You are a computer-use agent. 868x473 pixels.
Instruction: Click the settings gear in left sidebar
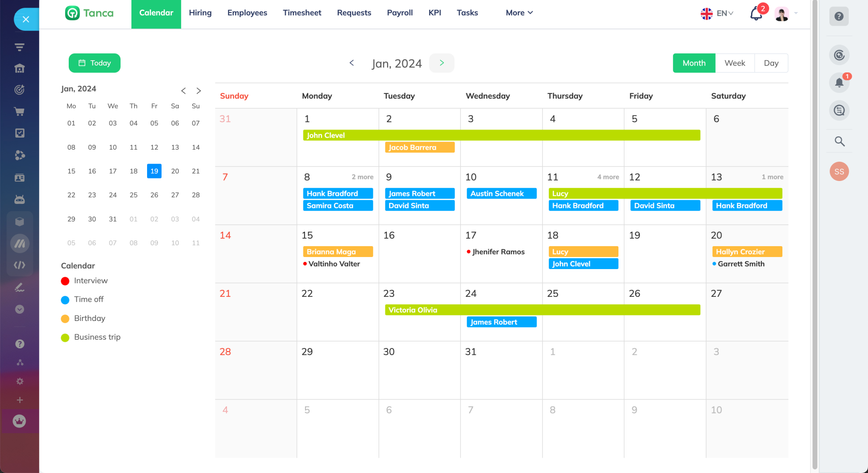(20, 381)
